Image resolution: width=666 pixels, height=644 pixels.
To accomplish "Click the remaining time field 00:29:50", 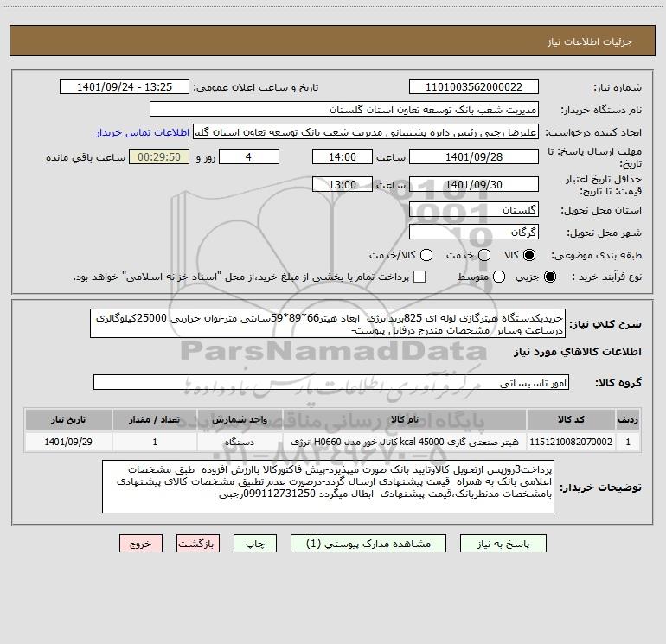I will pos(159,157).
